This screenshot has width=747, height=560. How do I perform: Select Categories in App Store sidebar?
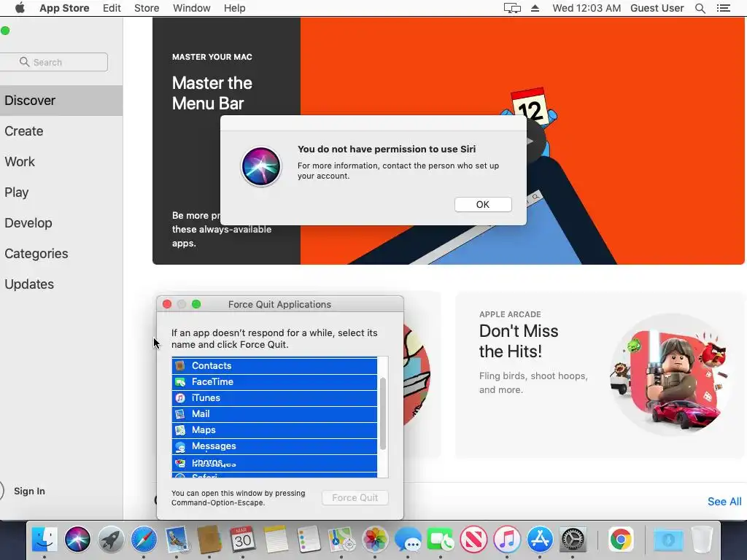(61, 253)
